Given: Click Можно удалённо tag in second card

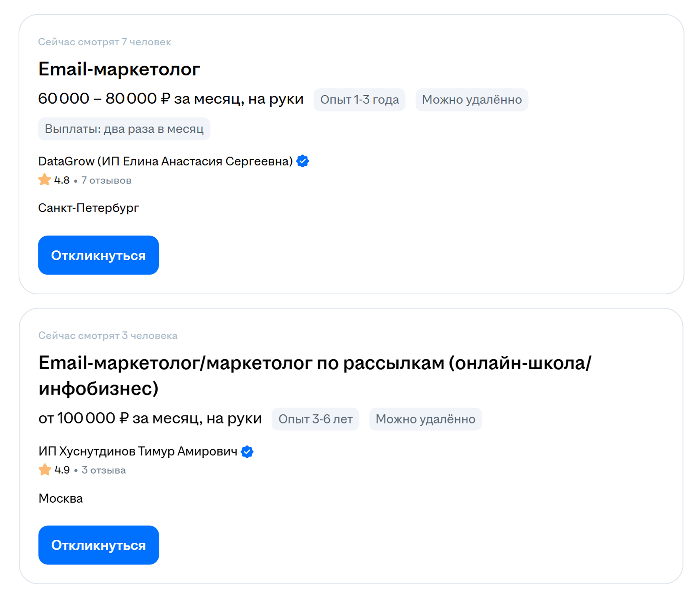Looking at the screenshot, I should [425, 419].
